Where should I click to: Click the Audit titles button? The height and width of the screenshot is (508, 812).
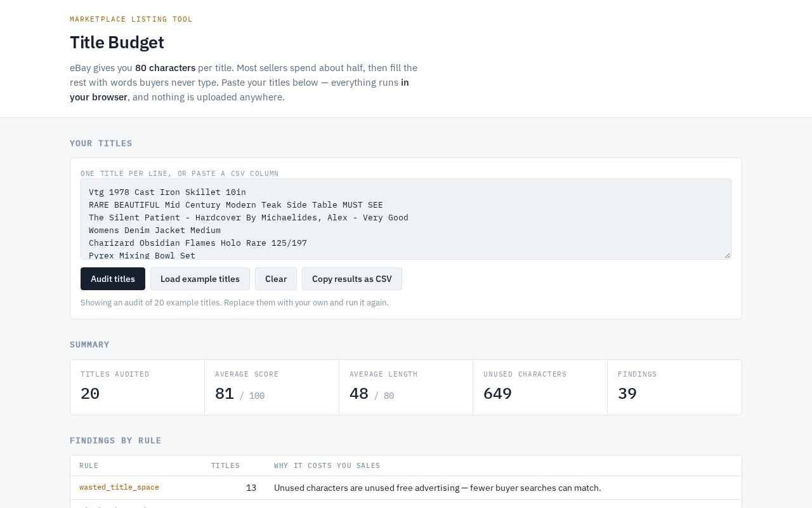point(113,279)
